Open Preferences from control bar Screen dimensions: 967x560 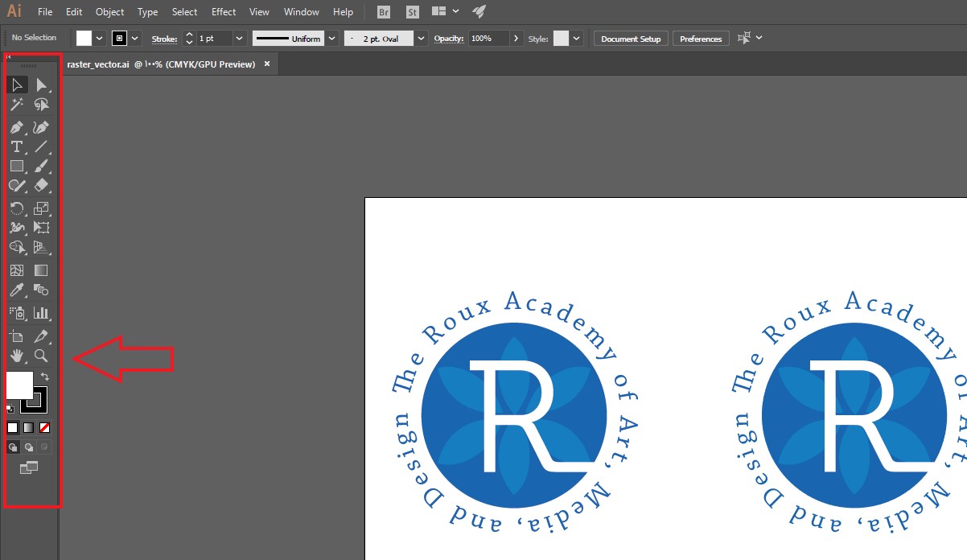pos(701,39)
